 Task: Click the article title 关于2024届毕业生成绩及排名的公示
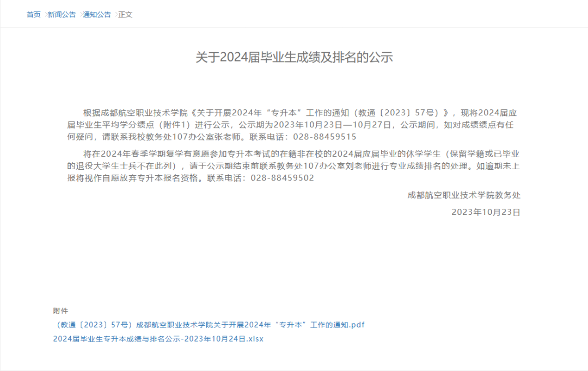294,58
